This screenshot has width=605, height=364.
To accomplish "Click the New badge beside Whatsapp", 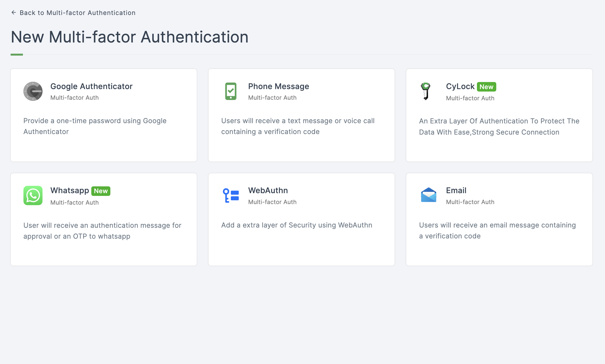I will click(101, 191).
